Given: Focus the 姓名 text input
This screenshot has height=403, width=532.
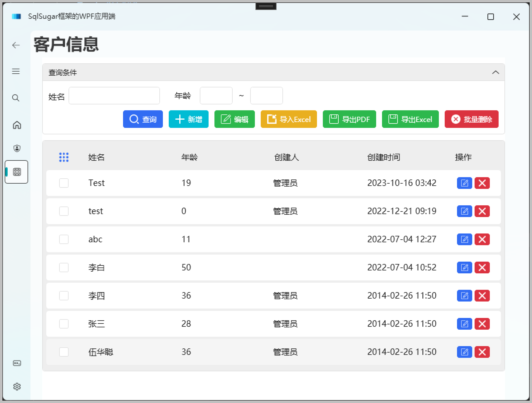Looking at the screenshot, I should pos(114,96).
